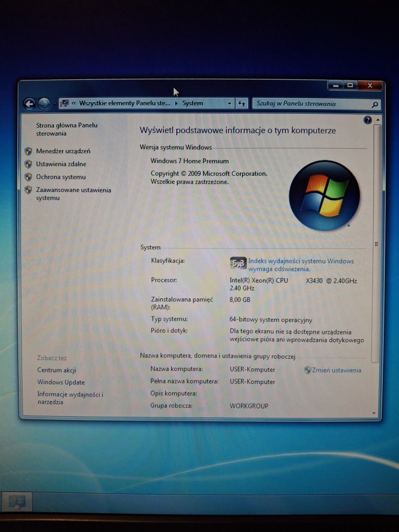Open Indeks wydajności systemu Windows link
This screenshot has width=399, height=532.
click(301, 265)
